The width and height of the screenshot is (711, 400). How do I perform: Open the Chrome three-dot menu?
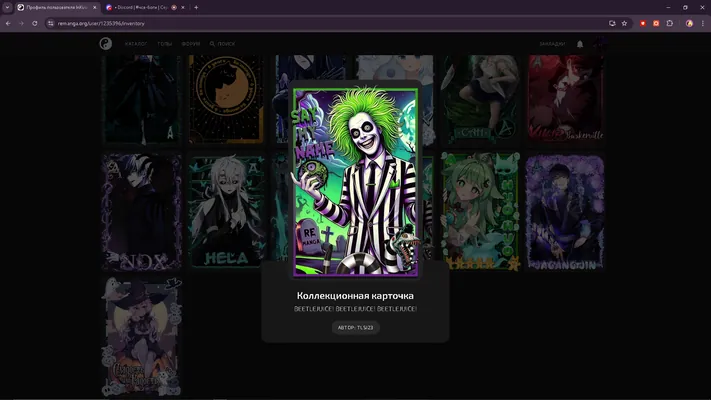(x=703, y=23)
